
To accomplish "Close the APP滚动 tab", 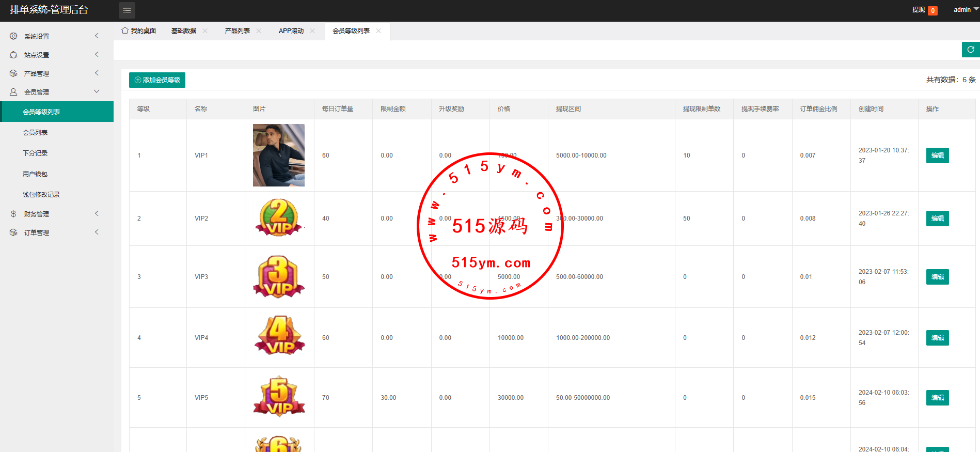I will coord(312,31).
